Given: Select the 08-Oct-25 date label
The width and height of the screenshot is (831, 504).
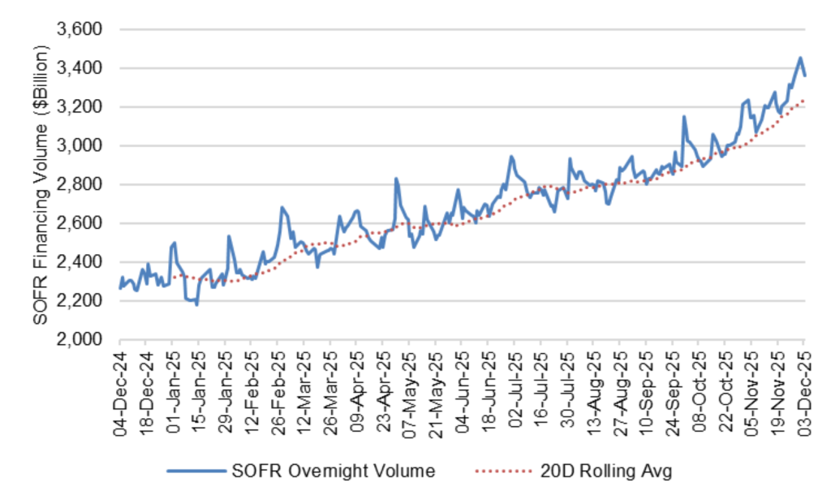Looking at the screenshot, I should pyautogui.click(x=699, y=390).
